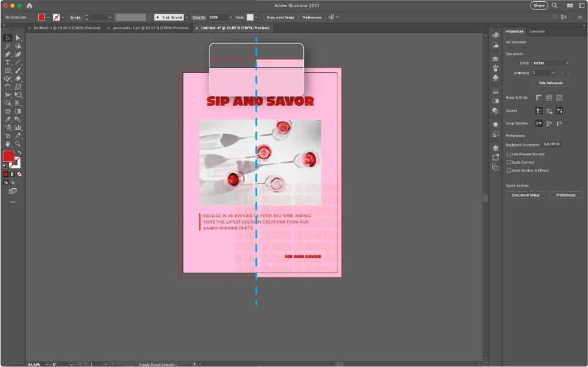This screenshot has height=367, width=588.
Task: Select the Pen tool
Action: [8, 54]
